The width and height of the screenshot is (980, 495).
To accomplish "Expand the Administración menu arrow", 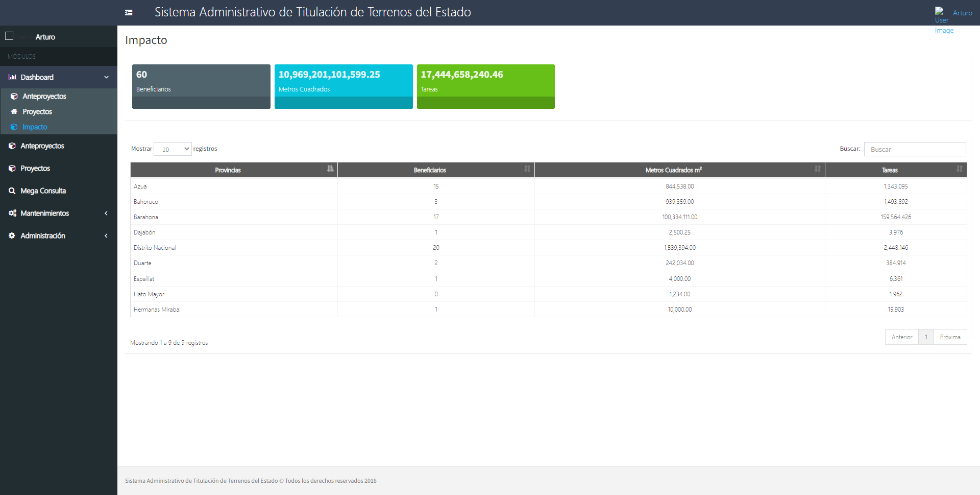I will pyautogui.click(x=106, y=235).
